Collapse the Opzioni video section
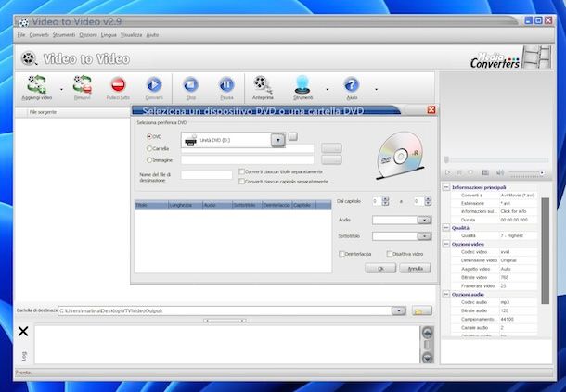This screenshot has width=566, height=392. 446,244
